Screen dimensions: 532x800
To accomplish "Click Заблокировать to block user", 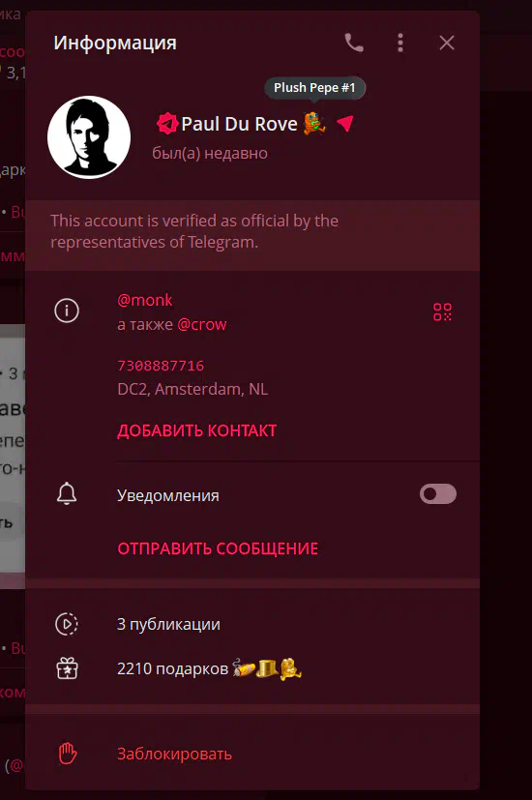I will (174, 754).
